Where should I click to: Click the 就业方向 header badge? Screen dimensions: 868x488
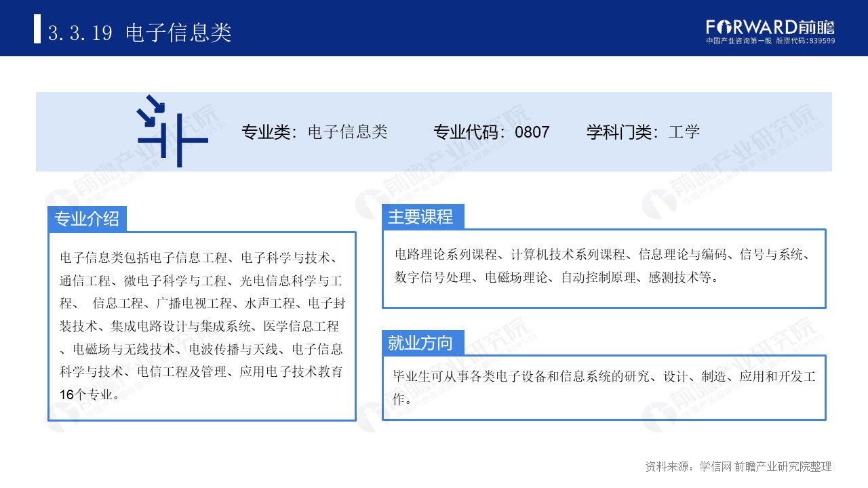[x=422, y=344]
